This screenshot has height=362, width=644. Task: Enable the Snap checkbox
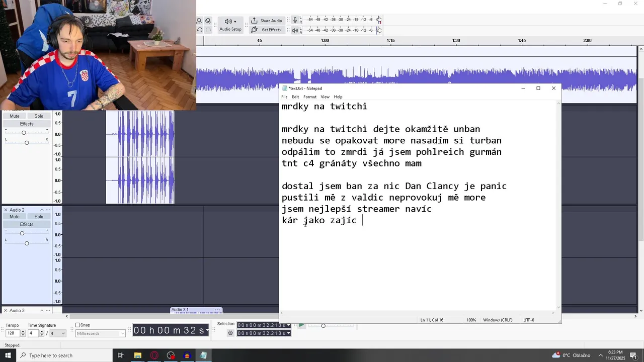[77, 325]
